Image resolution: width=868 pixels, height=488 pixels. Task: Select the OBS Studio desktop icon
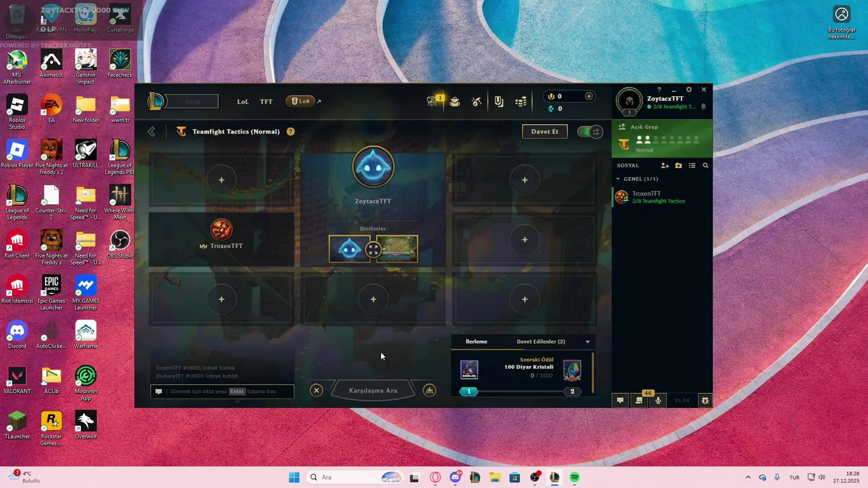tap(120, 245)
